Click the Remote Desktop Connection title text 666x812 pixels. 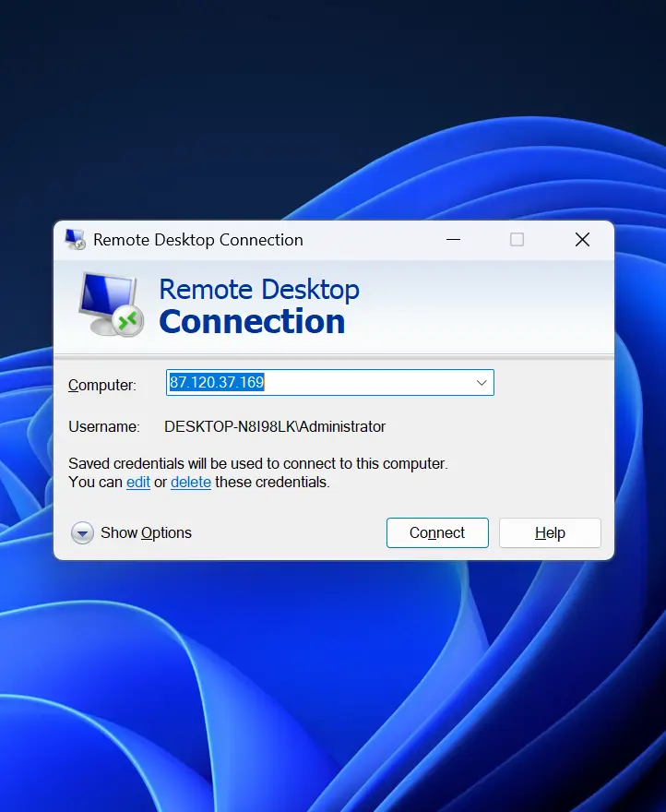(197, 240)
